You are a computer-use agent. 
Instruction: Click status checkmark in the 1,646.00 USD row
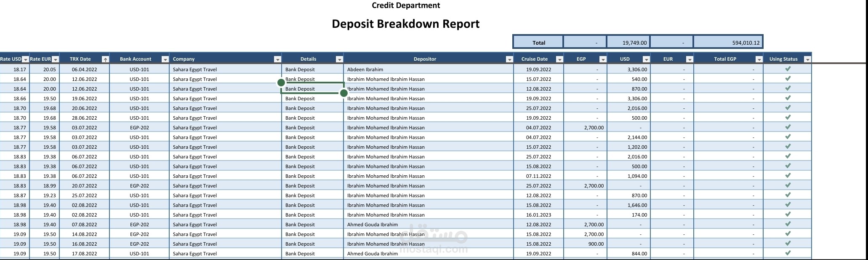[x=788, y=204]
